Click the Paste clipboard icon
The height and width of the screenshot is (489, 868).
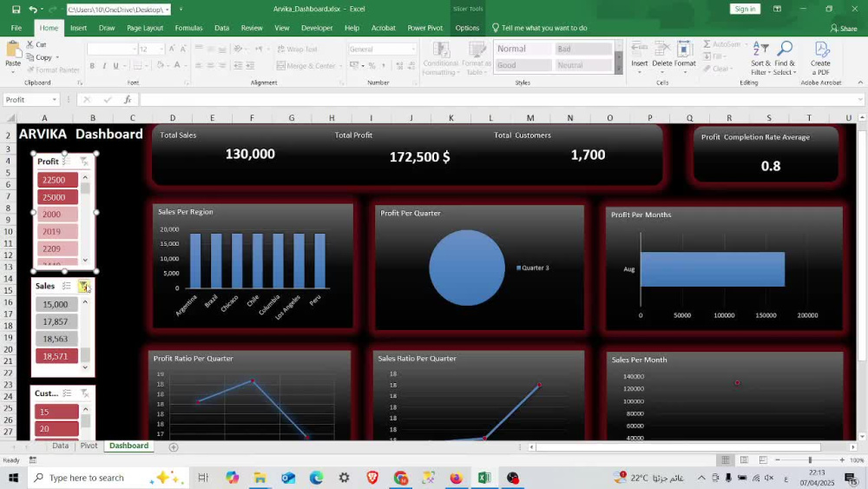coord(13,50)
